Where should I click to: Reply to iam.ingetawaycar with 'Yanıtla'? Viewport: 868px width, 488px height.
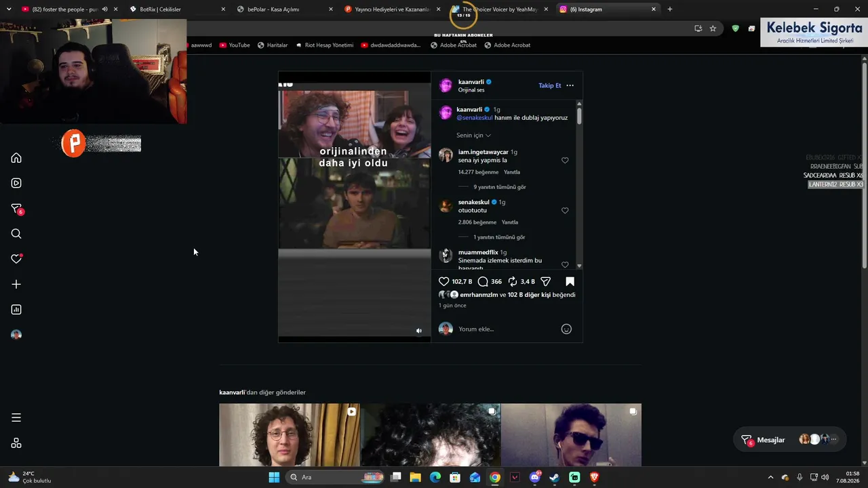coord(512,172)
